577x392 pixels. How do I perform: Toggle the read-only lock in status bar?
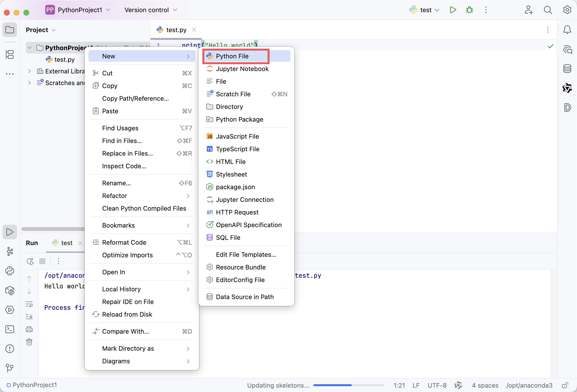(565, 385)
